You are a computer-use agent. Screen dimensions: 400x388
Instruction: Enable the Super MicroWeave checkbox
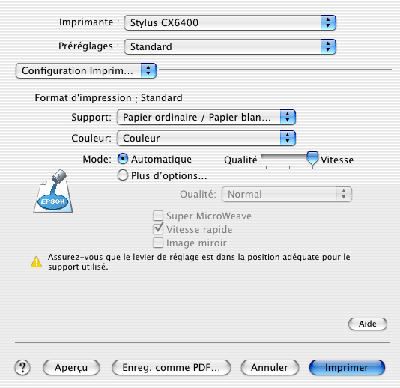(158, 216)
